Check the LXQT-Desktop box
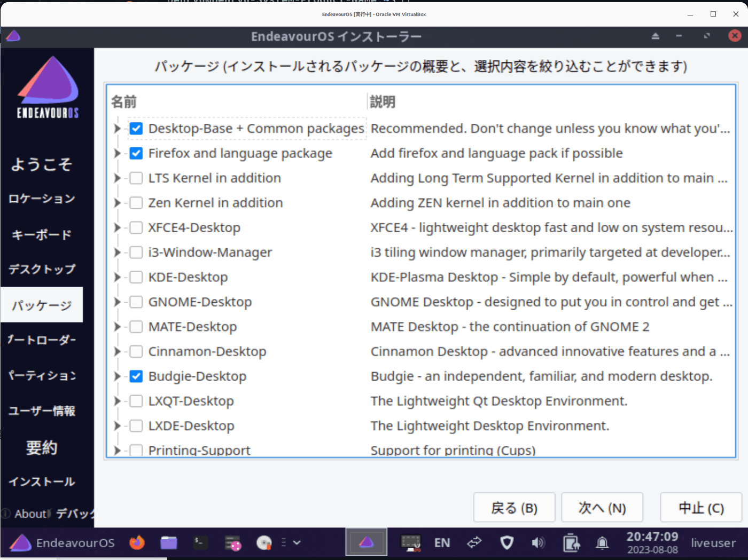 136,401
